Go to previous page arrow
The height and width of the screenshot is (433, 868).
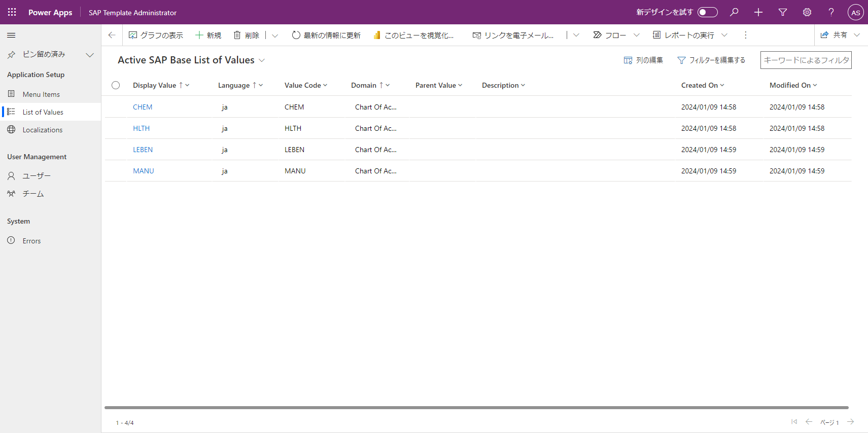(809, 422)
